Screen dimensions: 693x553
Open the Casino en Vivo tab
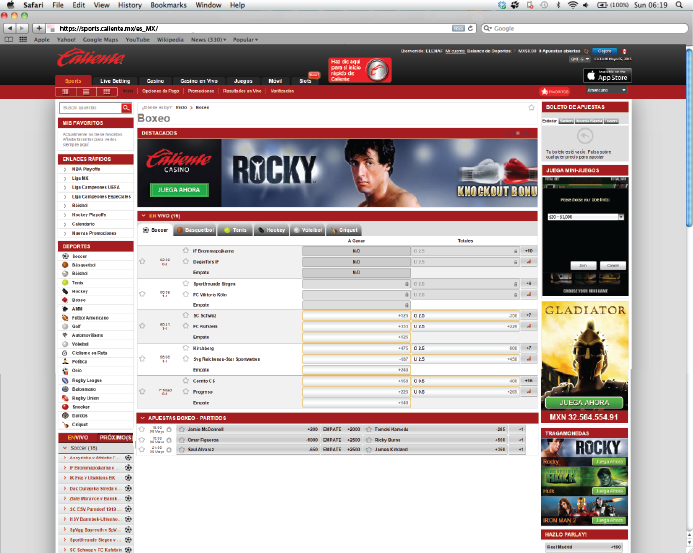(199, 81)
